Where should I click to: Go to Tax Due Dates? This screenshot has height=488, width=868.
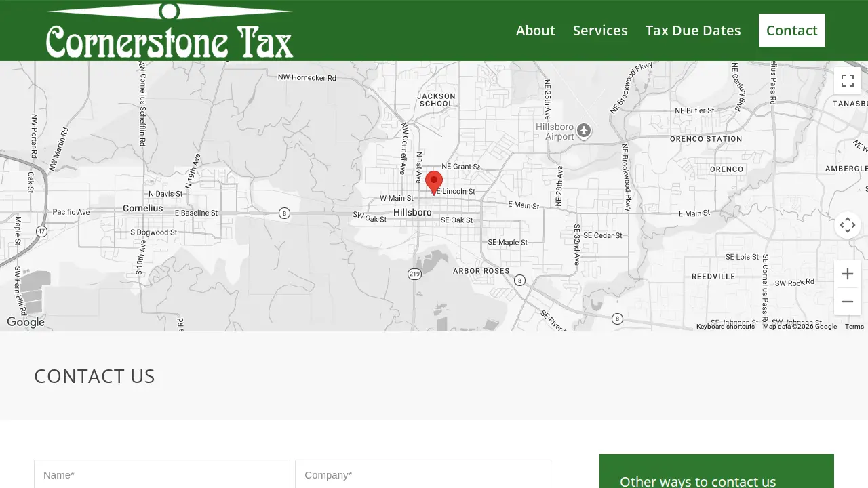(693, 30)
